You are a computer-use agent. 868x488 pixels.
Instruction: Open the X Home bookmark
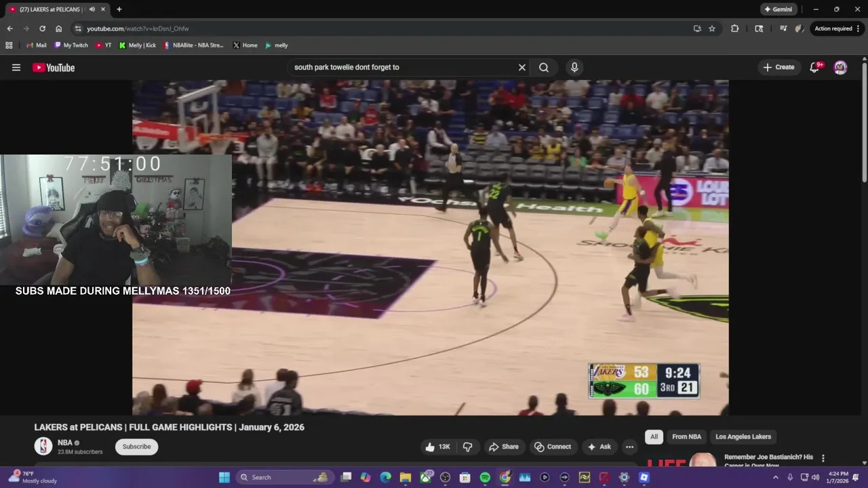245,45
